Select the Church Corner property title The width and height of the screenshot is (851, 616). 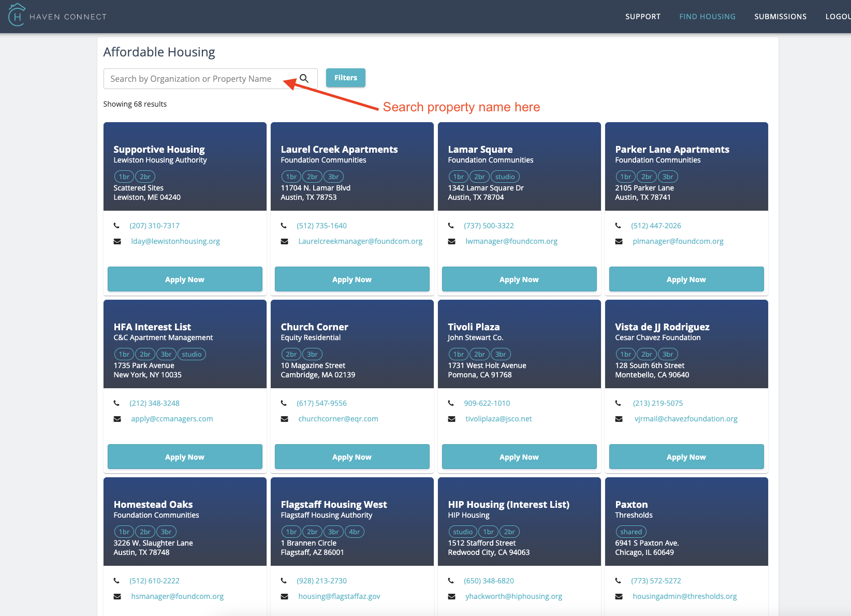click(314, 327)
